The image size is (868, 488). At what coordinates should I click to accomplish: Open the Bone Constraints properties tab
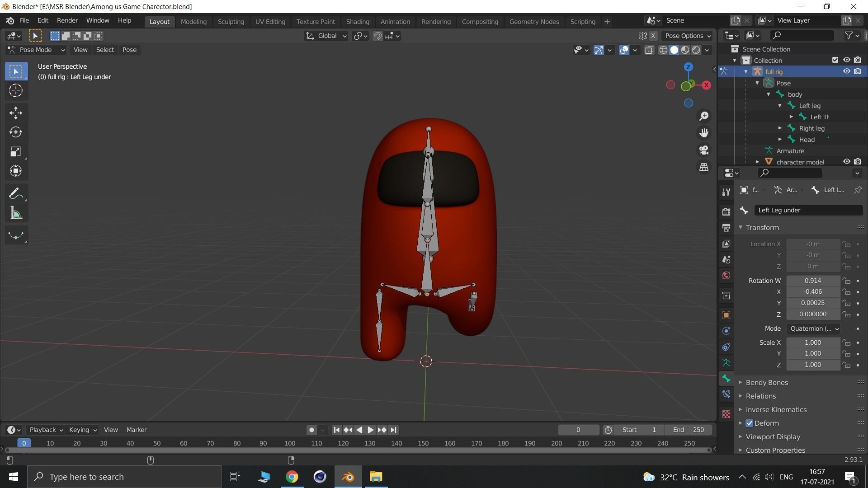[x=726, y=394]
